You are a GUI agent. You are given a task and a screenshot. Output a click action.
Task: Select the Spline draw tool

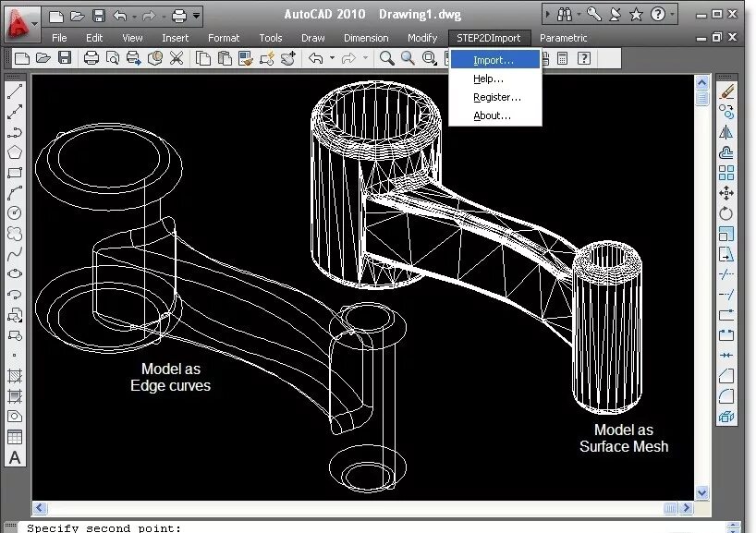click(x=15, y=253)
